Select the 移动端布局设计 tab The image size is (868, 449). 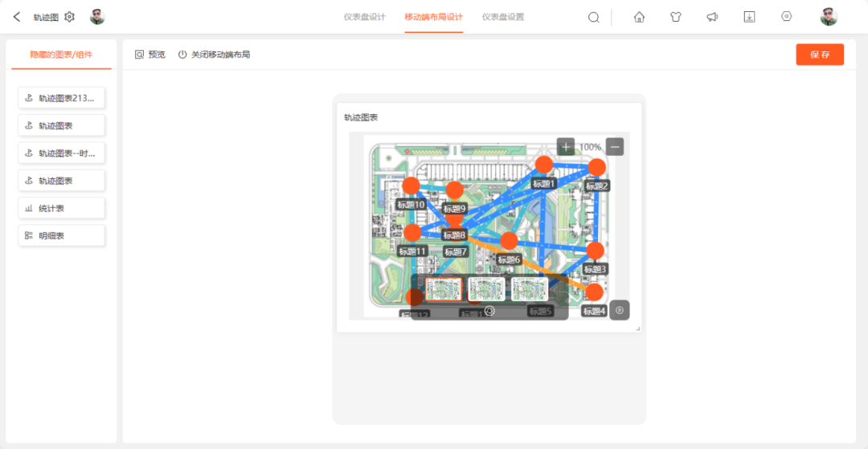pyautogui.click(x=434, y=17)
